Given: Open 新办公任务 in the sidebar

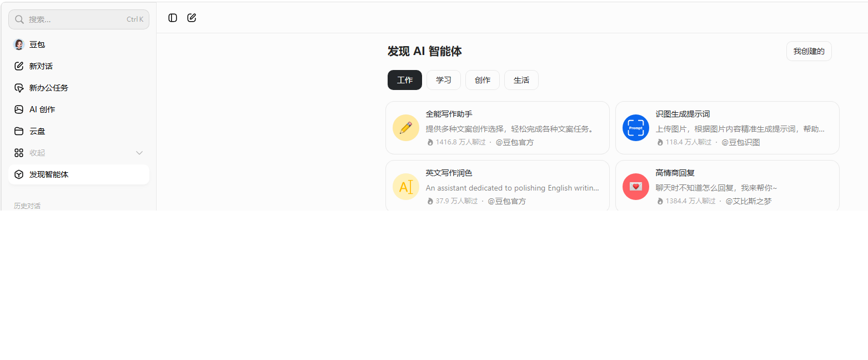Looking at the screenshot, I should (79, 88).
